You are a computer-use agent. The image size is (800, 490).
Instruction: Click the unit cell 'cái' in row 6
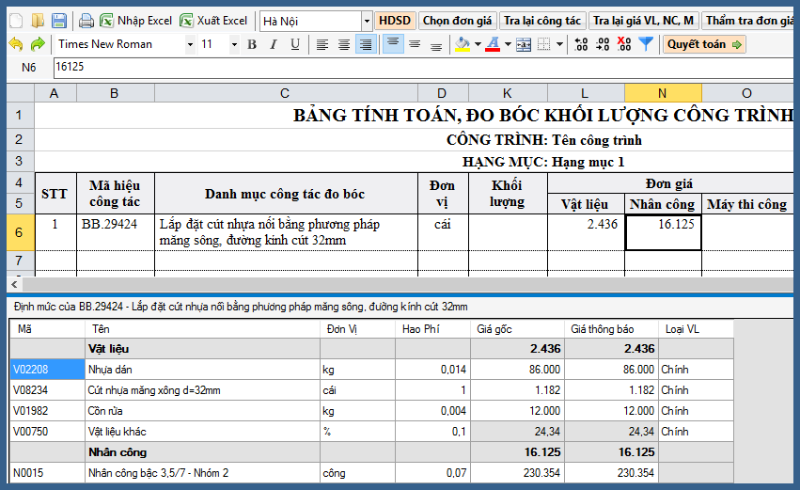442,232
